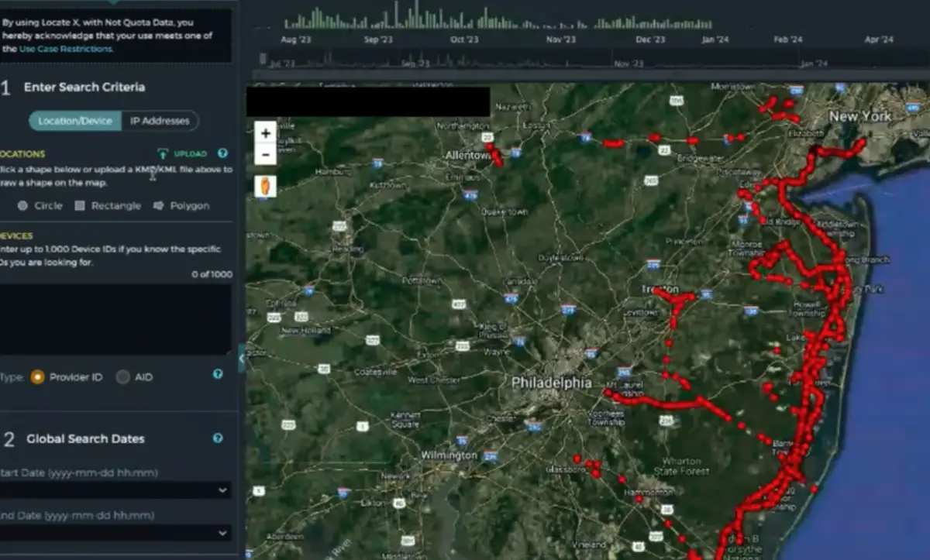The height and width of the screenshot is (560, 930).
Task: Click UPLOAD to add a KML file
Action: pos(190,154)
